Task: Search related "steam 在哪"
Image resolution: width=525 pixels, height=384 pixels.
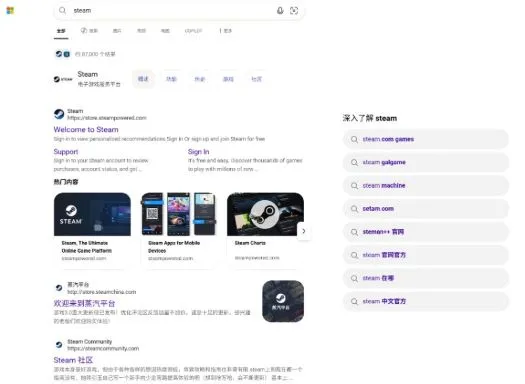Action: click(426, 278)
